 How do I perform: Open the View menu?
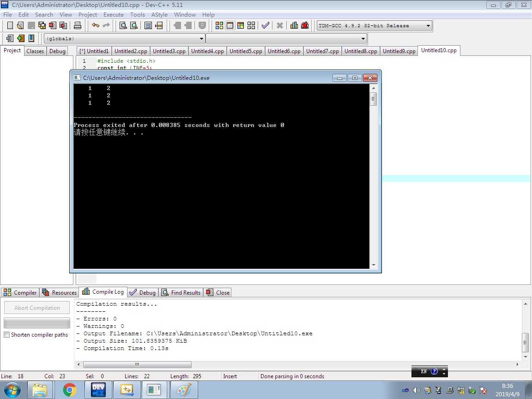66,15
